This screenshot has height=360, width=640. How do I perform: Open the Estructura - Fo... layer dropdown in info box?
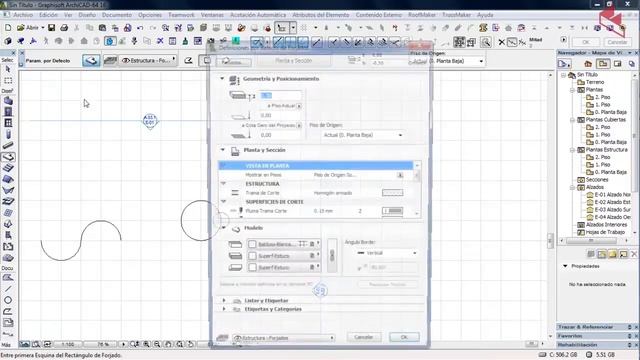[149, 60]
